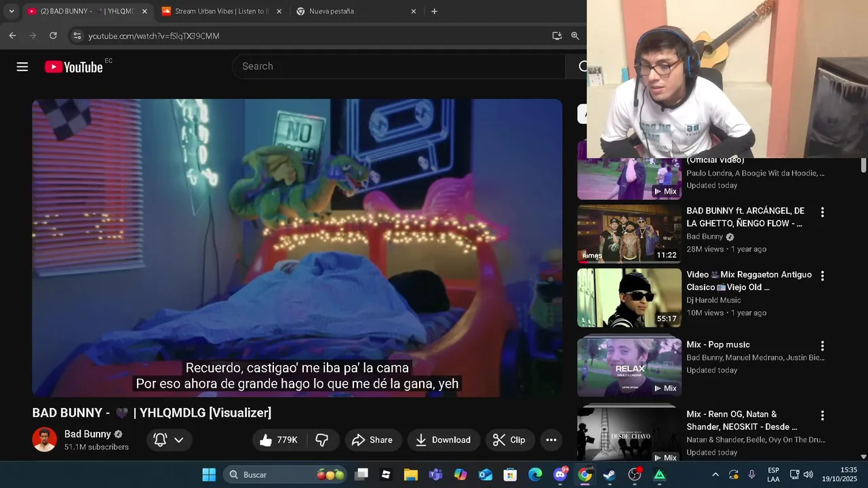
Task: Open options for Mix - Renn OG playlist
Action: 822,415
